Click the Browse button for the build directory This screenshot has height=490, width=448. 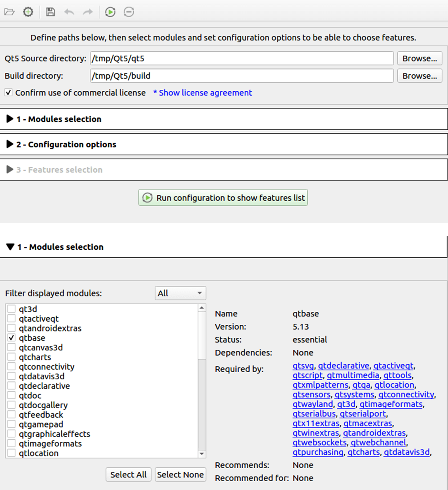[420, 75]
